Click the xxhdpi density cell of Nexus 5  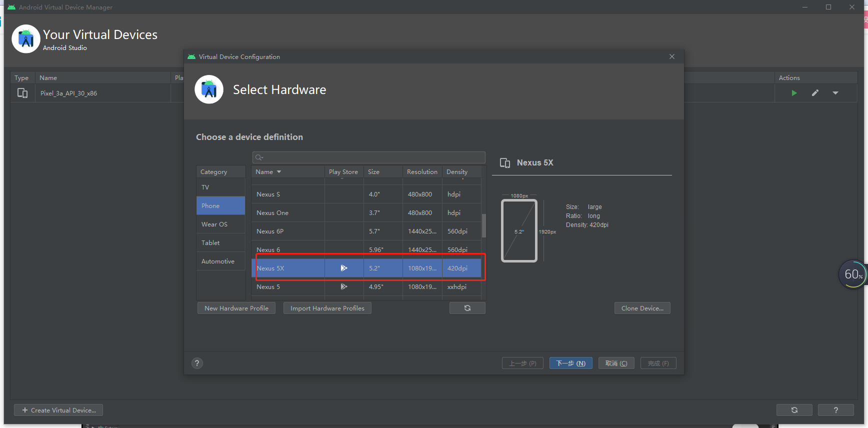pos(462,286)
